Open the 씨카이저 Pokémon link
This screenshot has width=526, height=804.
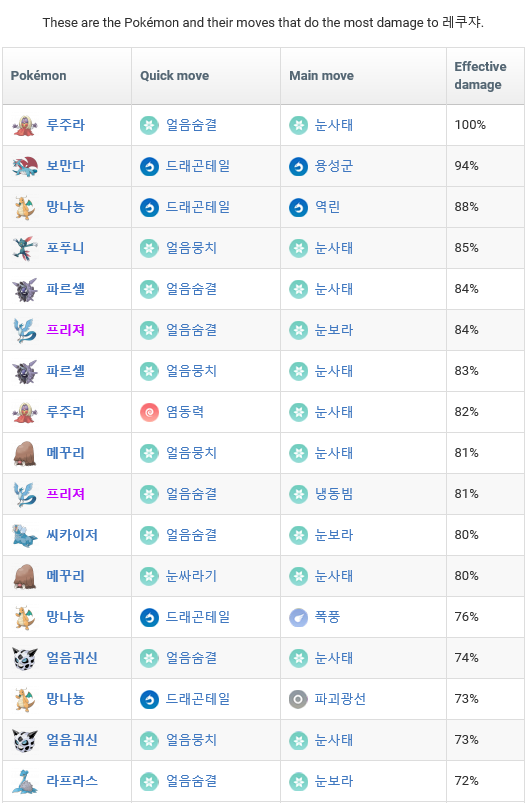point(72,535)
